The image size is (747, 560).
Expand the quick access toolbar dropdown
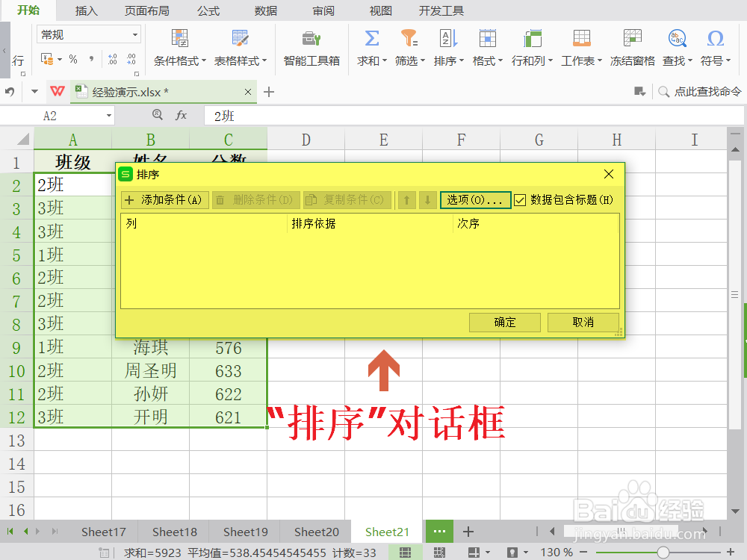[34, 91]
